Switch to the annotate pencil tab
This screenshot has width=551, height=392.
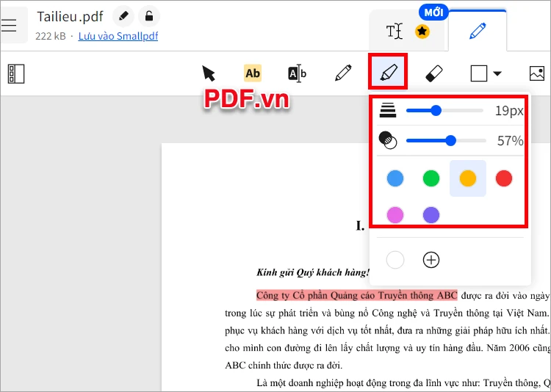(478, 31)
